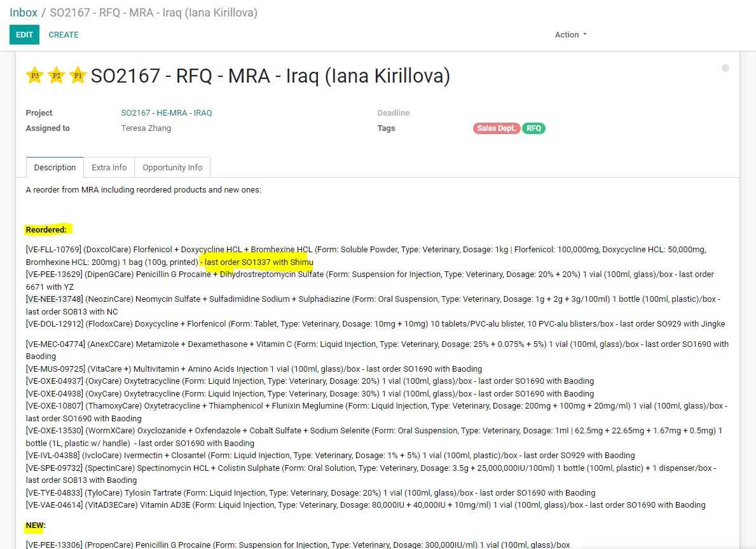Click product code [VE-FLL-10769]
Image resolution: width=756 pixels, height=549 pixels.
(x=53, y=250)
